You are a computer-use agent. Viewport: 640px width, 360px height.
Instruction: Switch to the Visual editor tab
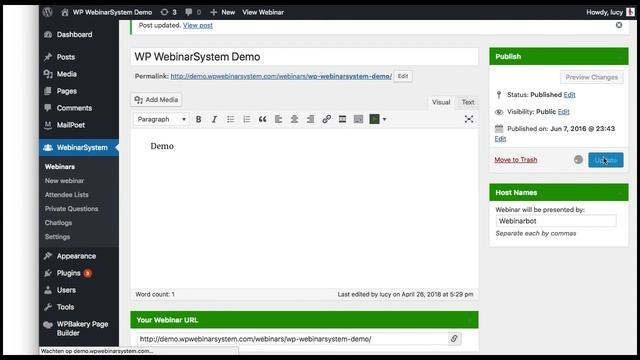click(441, 102)
